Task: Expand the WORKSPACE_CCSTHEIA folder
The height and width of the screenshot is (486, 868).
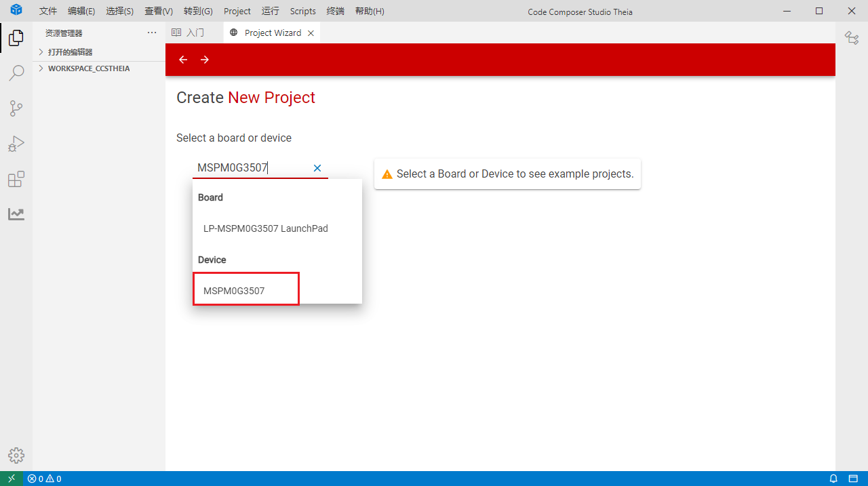Action: (x=88, y=68)
